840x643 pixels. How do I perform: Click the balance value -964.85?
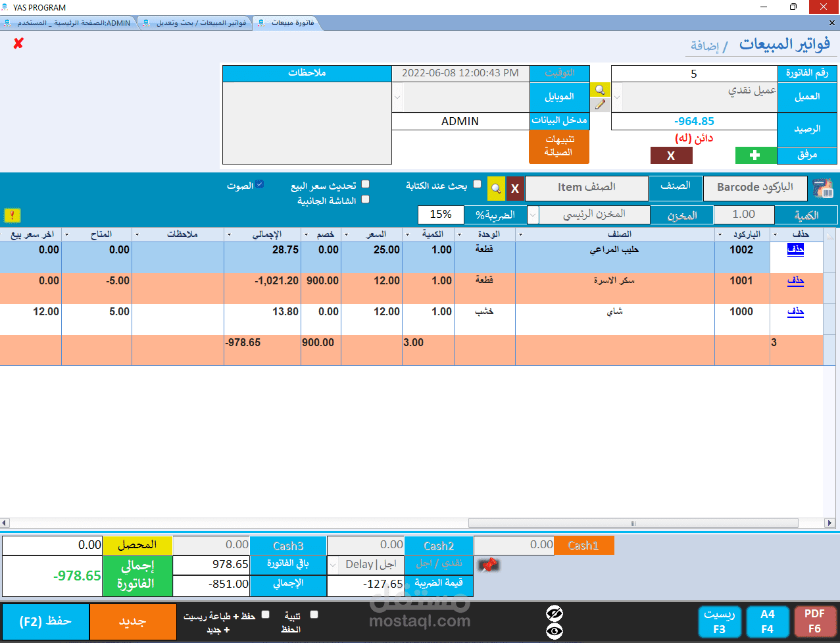coord(694,121)
